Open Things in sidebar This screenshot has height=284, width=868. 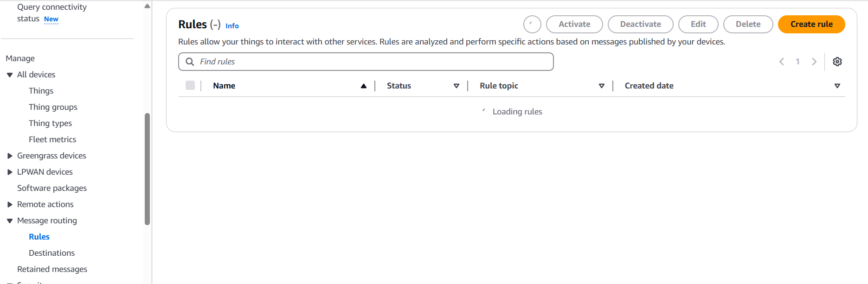coord(41,91)
